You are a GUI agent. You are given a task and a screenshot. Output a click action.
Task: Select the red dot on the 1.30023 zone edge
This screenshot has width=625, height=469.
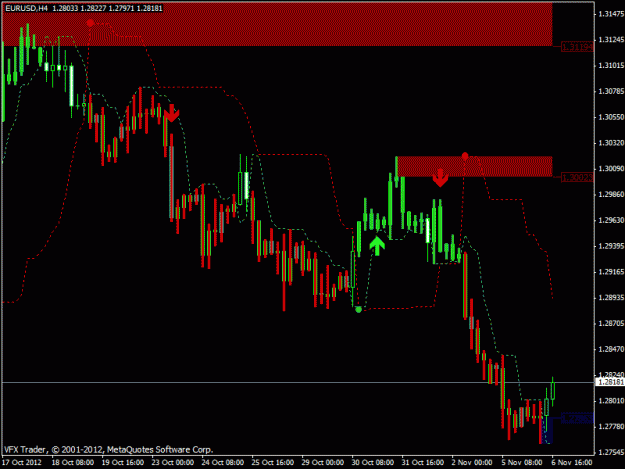click(465, 155)
